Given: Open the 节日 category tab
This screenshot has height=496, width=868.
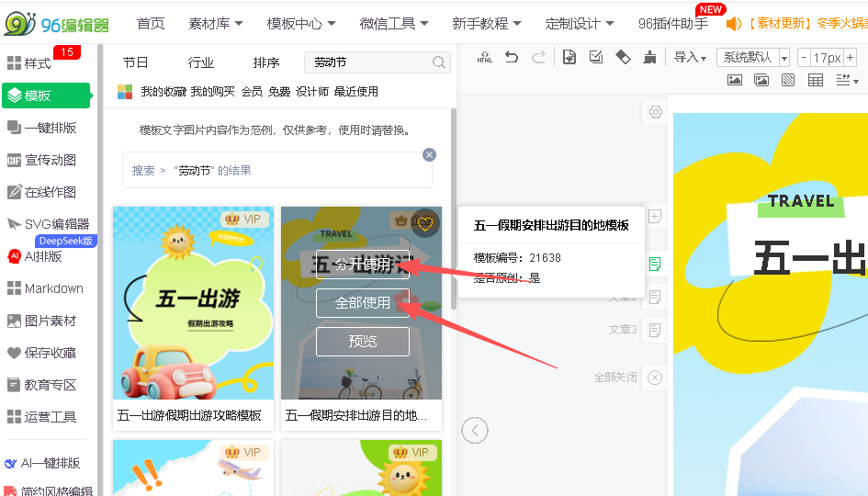Looking at the screenshot, I should click(136, 63).
